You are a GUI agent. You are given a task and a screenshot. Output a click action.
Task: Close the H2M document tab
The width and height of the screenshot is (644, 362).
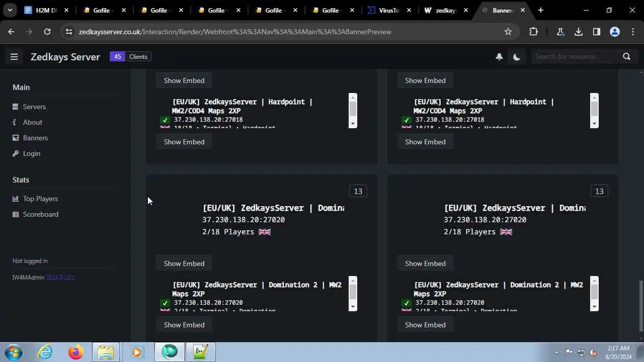pyautogui.click(x=66, y=10)
